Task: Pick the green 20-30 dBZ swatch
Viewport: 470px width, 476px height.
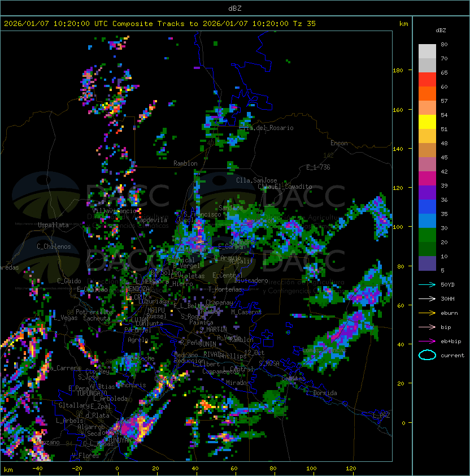Action: pos(427,235)
